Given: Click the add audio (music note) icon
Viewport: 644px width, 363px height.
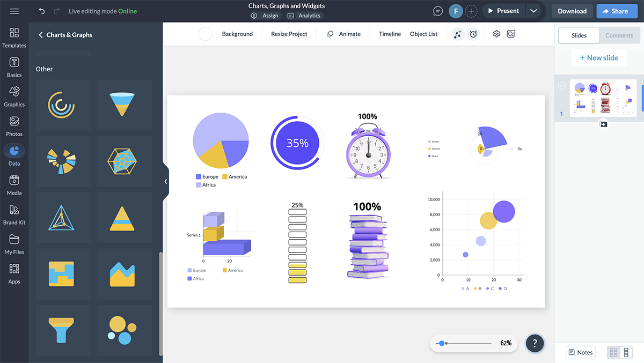Looking at the screenshot, I should pos(457,34).
